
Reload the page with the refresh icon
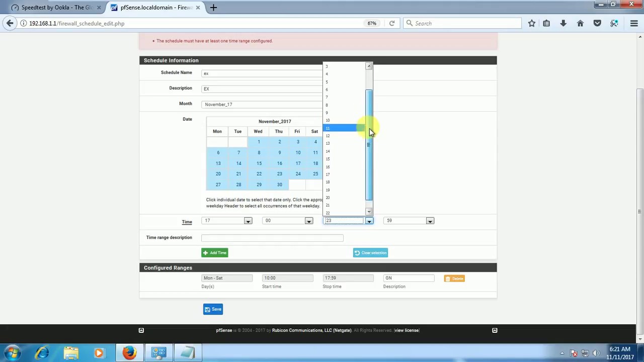(392, 23)
